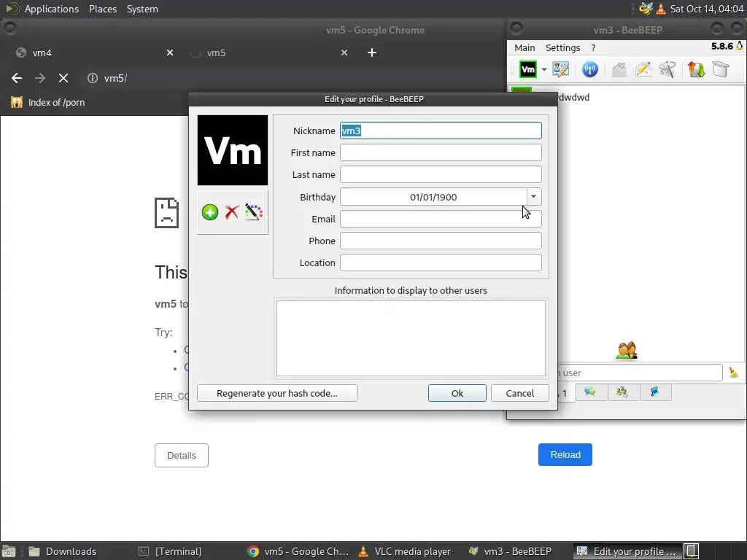Click the Vm profile picture thumbnail in dialog
The height and width of the screenshot is (560, 747).
[233, 150]
